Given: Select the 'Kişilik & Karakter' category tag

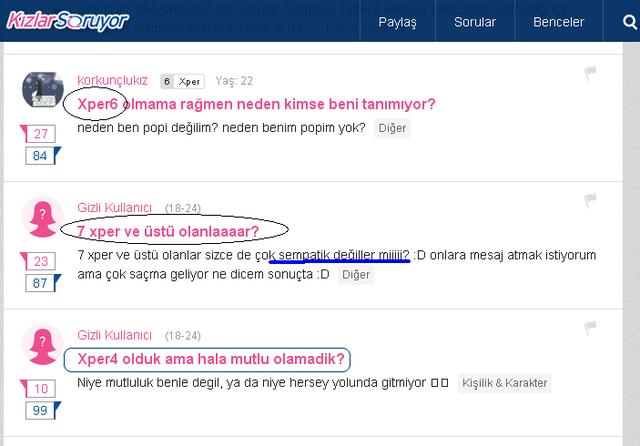Looking at the screenshot, I should [x=504, y=383].
